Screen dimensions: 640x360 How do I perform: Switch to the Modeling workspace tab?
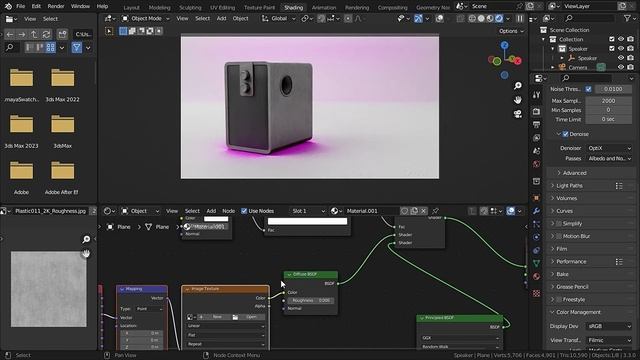159,7
